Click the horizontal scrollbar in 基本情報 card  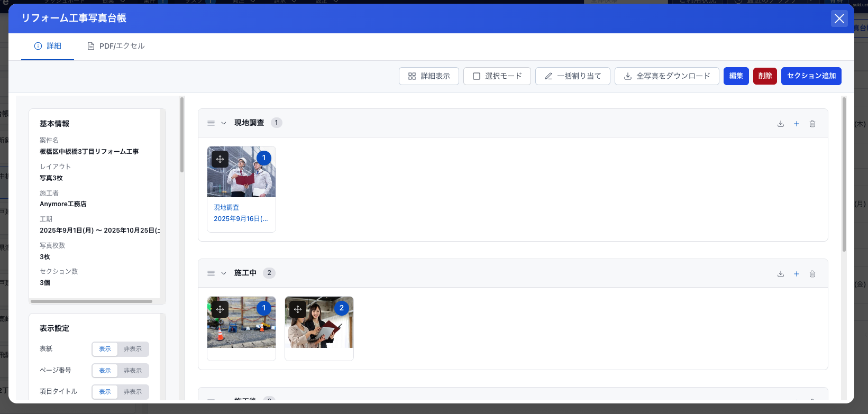coord(92,301)
